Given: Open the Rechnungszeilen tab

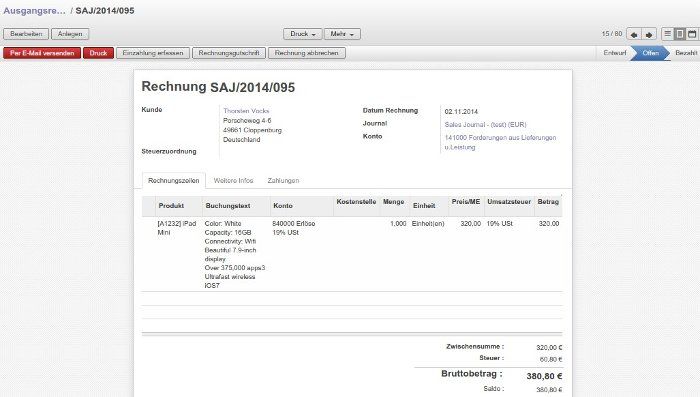Looking at the screenshot, I should tap(174, 180).
